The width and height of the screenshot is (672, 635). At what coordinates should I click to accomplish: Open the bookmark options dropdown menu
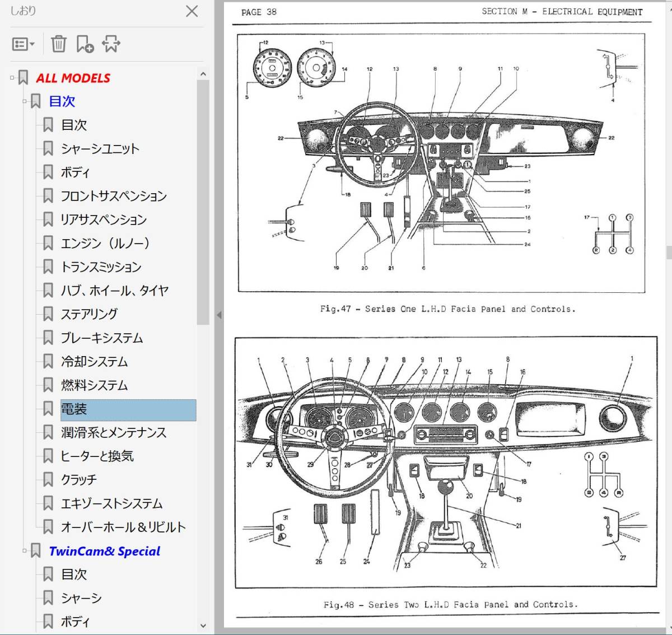24,44
